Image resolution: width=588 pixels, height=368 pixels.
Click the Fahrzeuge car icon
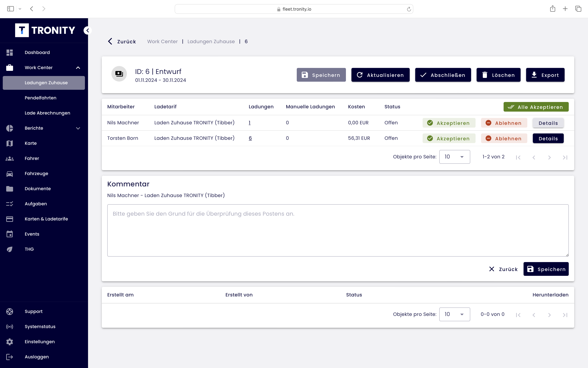[9, 174]
